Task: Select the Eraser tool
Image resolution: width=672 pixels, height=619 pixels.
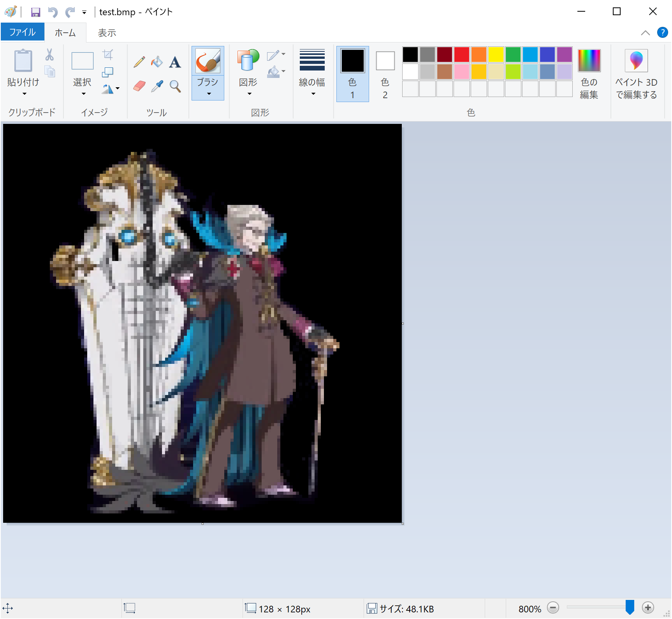Action: click(139, 86)
